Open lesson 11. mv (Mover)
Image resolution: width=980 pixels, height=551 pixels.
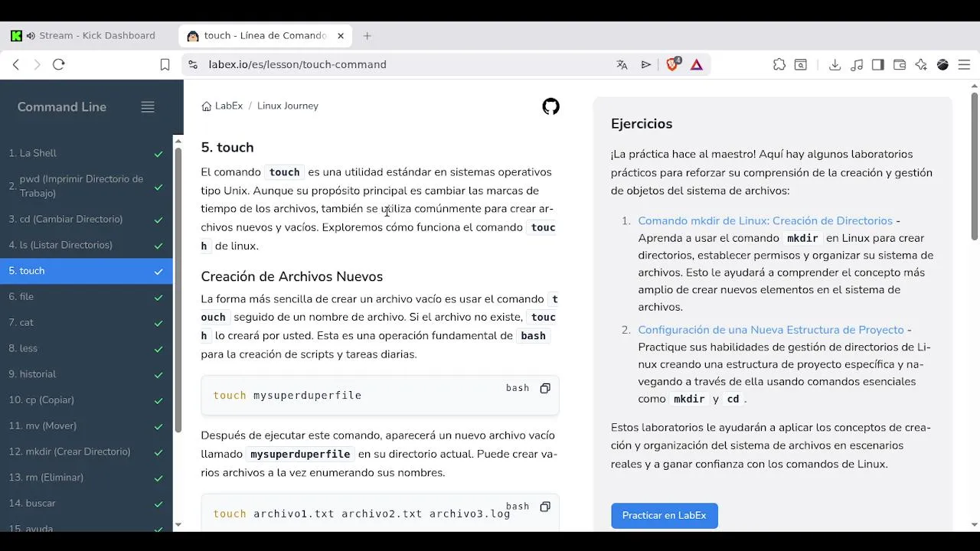click(86, 426)
